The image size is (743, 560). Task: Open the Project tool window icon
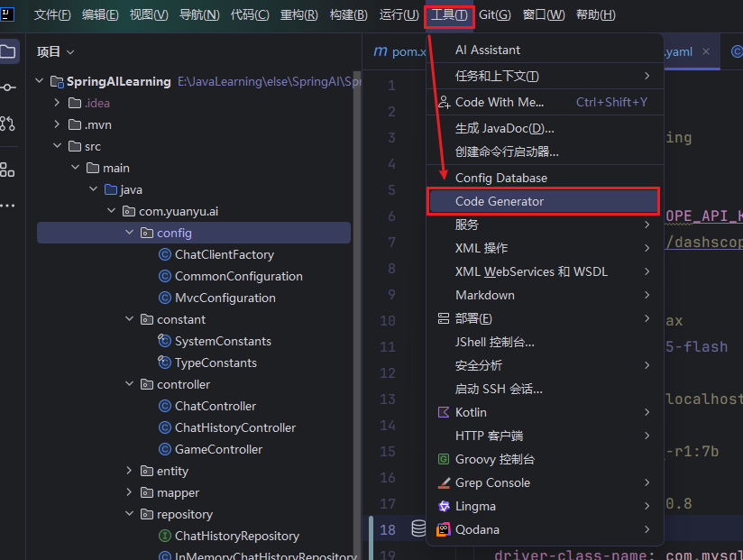coord(8,51)
